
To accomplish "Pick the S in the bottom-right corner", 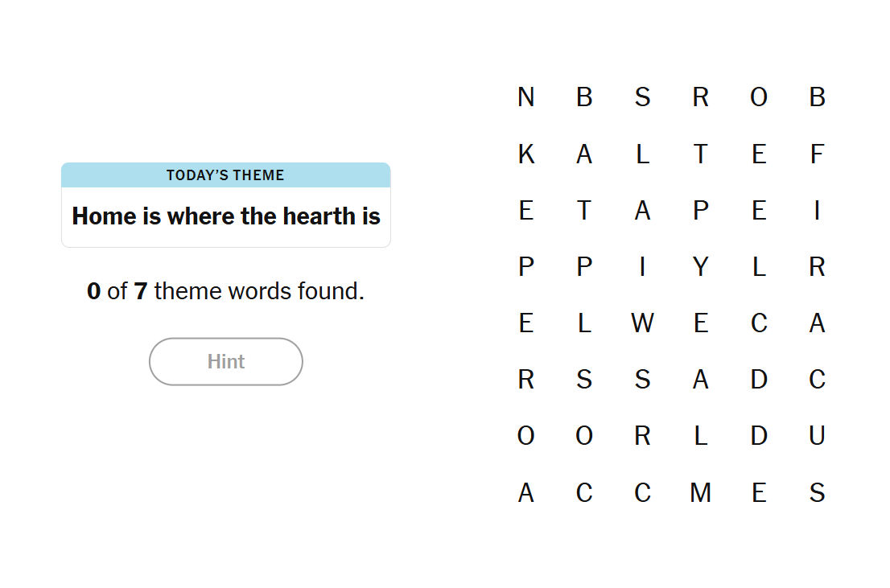I will tap(817, 492).
